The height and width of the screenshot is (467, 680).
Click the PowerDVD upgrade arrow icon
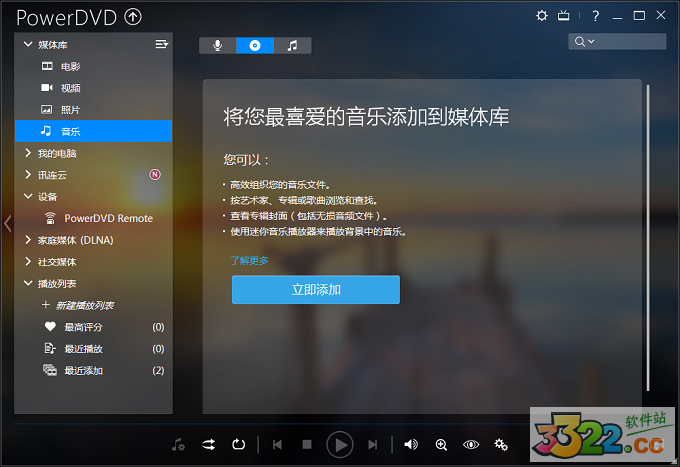point(133,17)
